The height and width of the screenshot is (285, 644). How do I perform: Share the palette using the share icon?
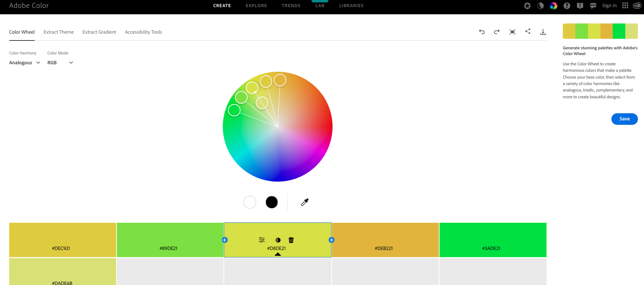527,31
